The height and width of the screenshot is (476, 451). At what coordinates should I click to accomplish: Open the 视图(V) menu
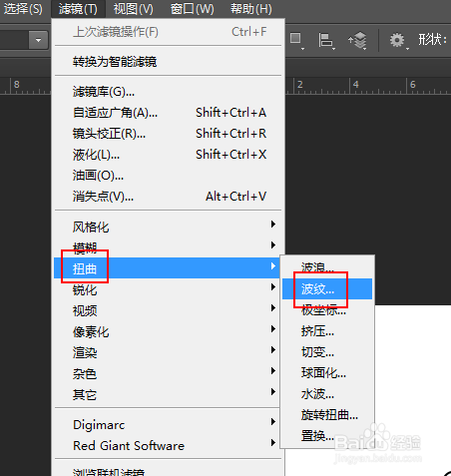pyautogui.click(x=133, y=9)
